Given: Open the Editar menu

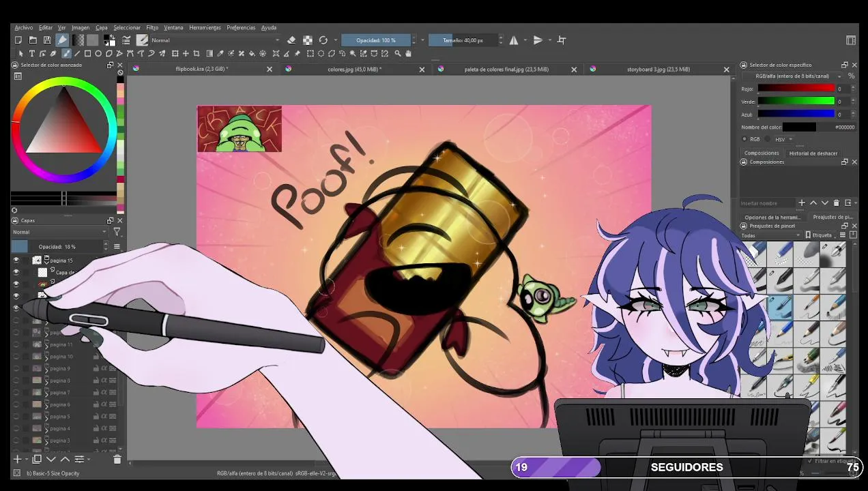Looking at the screenshot, I should click(x=46, y=27).
